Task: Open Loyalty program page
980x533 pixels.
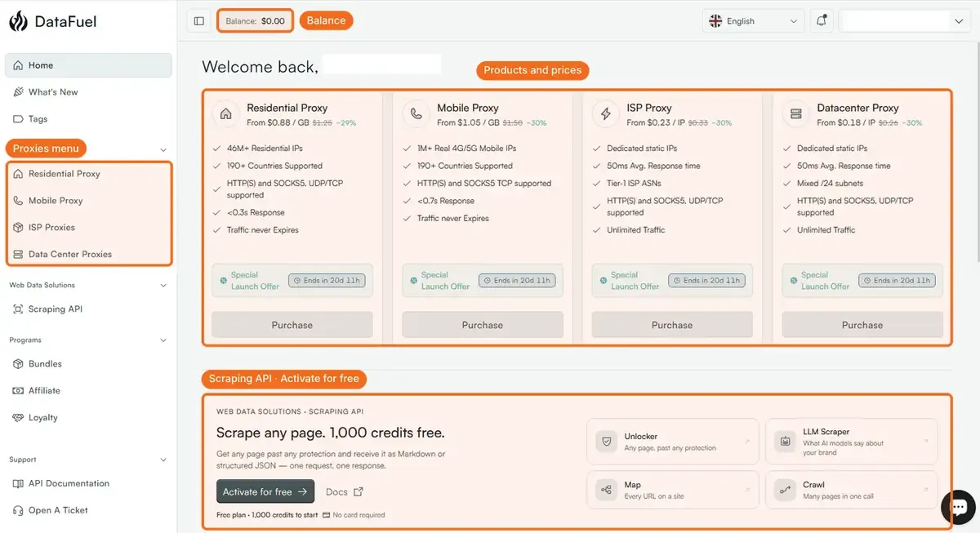Action: (x=88, y=418)
